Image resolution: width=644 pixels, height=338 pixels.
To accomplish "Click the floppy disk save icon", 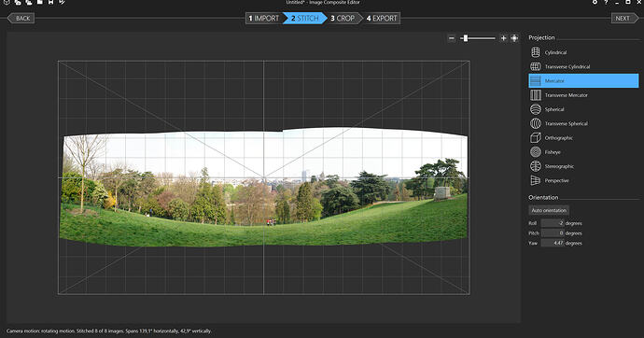I will [x=50, y=3].
